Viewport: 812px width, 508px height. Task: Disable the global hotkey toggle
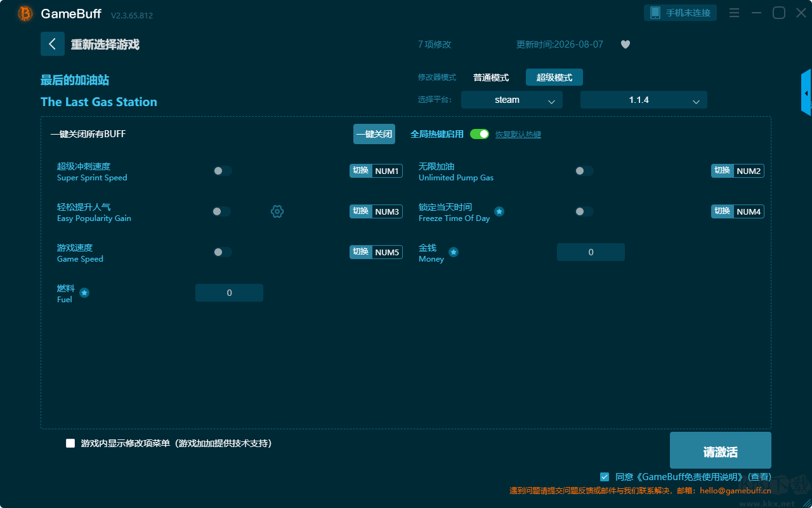tap(480, 134)
